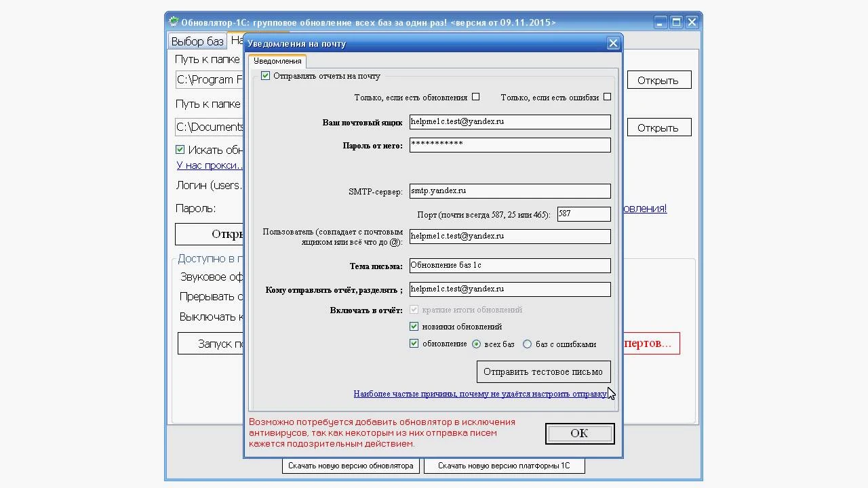Open link Наиболее частые причины отправки
Viewport: 868px width, 488px height.
(480, 394)
